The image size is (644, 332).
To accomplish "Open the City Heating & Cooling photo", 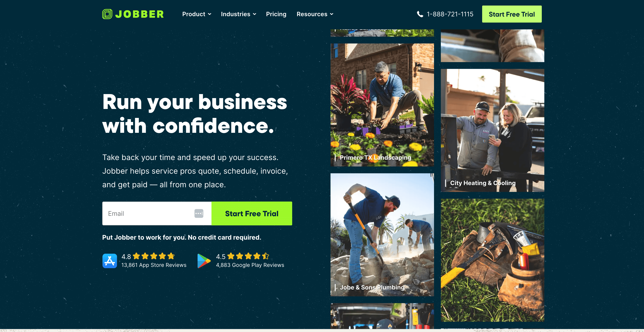I will tap(492, 130).
